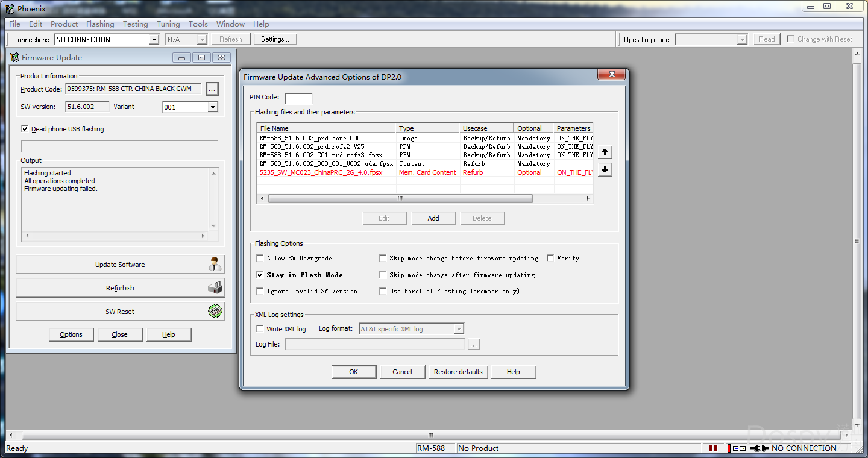Open the Tuning menu
The image size is (868, 458).
click(168, 24)
